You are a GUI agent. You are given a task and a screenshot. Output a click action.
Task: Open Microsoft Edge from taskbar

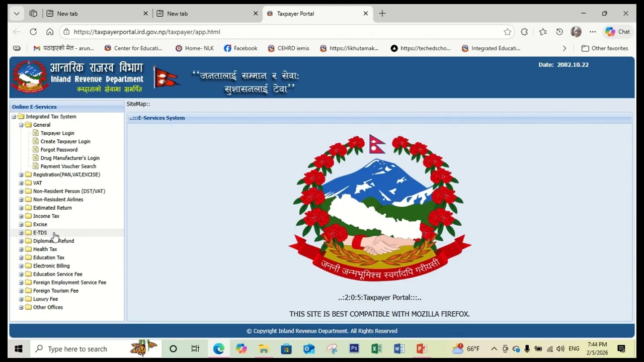(x=218, y=348)
